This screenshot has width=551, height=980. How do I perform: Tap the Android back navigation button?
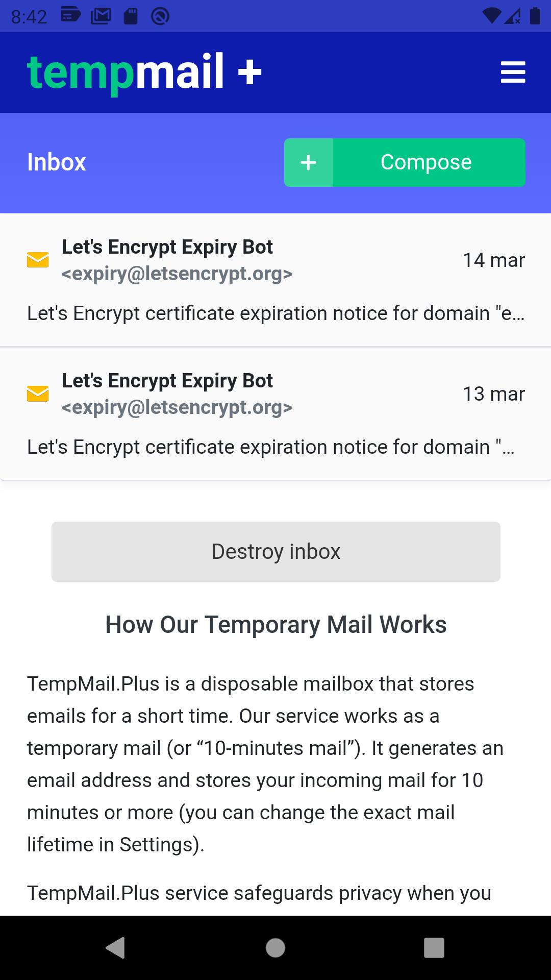pyautogui.click(x=115, y=948)
